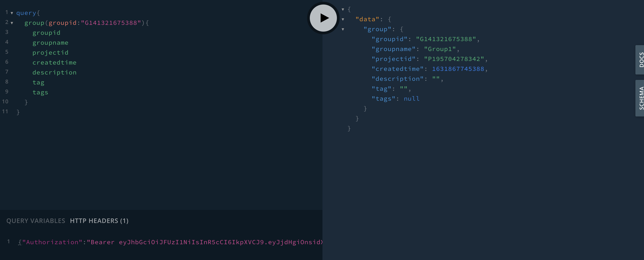
Task: Click the "P195704278342" projectid value
Action: pos(454,59)
